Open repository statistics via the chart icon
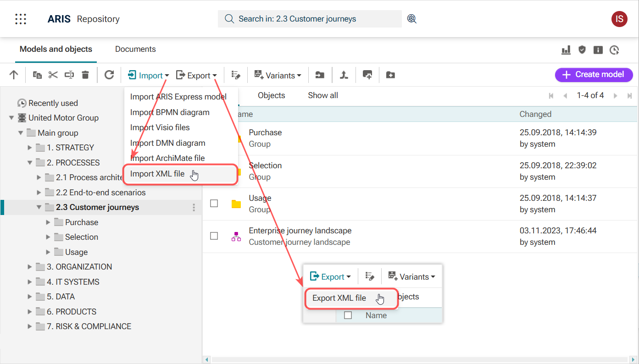Screen dimensions: 639x364 (566, 50)
